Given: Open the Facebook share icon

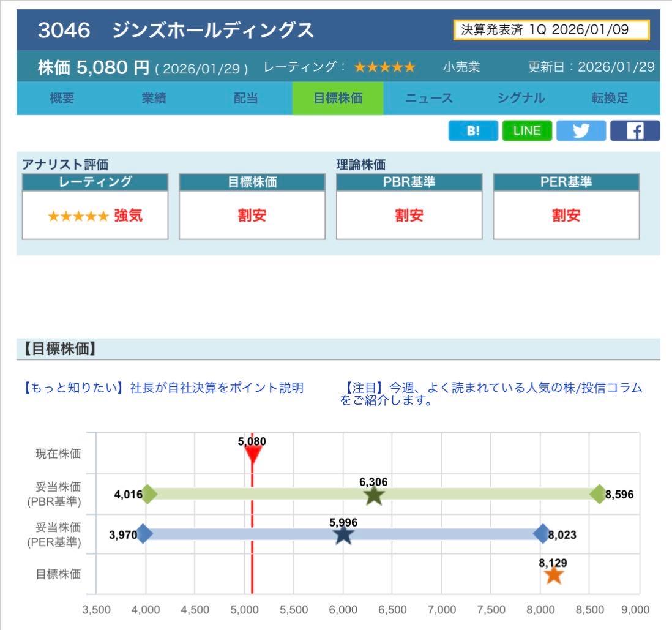Looking at the screenshot, I should click(635, 130).
